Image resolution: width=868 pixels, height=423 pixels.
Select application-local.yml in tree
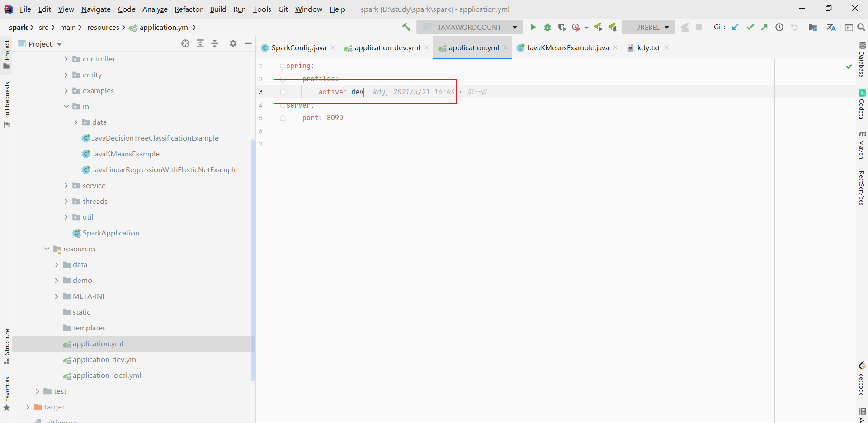107,376
